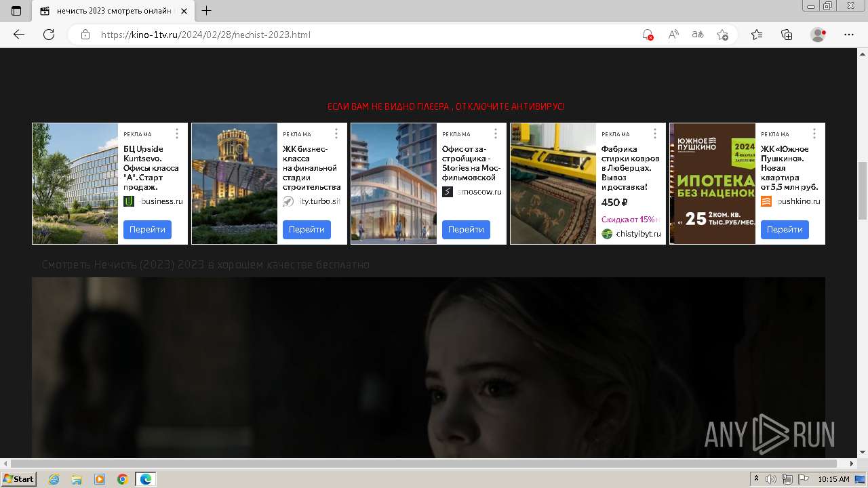Open options menu on Stories ad
868x488 pixels.
(496, 134)
